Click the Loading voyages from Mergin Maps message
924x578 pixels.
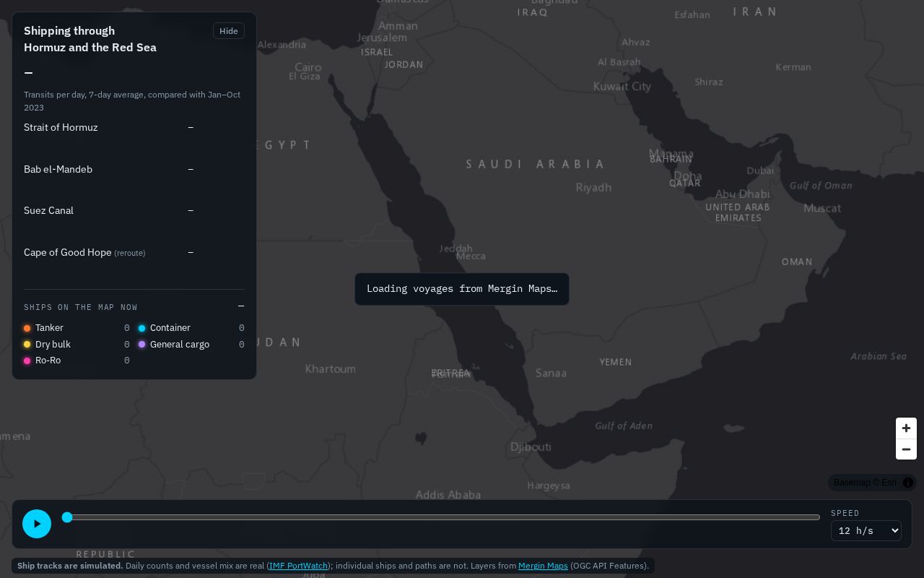[x=462, y=289]
